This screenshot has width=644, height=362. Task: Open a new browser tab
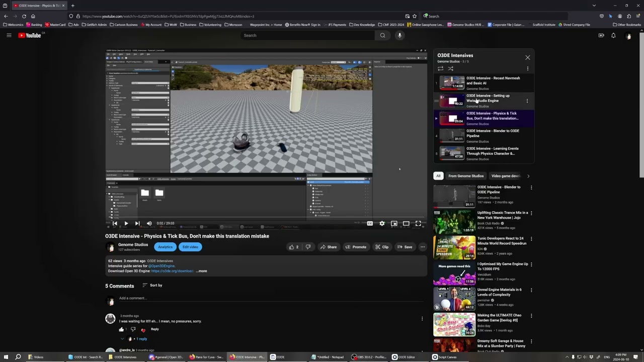click(x=72, y=6)
